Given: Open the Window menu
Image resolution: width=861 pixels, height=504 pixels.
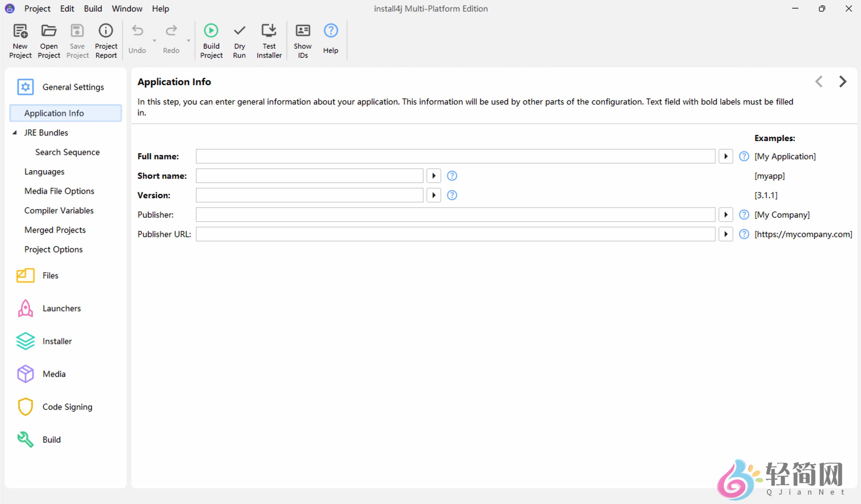Looking at the screenshot, I should 127,9.
